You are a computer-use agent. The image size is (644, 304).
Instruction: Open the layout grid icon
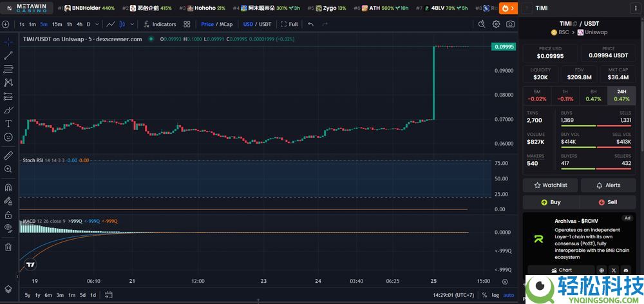[x=187, y=24]
